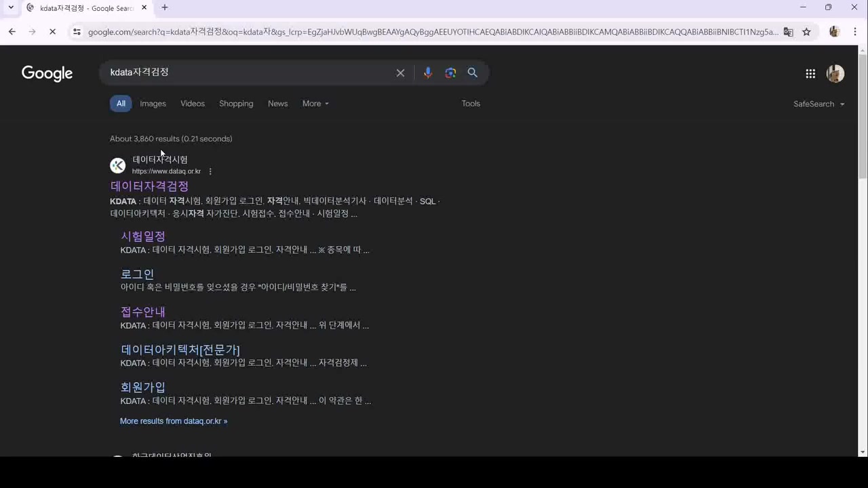Image resolution: width=868 pixels, height=488 pixels.
Task: Open the Google account profile avatar
Action: 835,73
